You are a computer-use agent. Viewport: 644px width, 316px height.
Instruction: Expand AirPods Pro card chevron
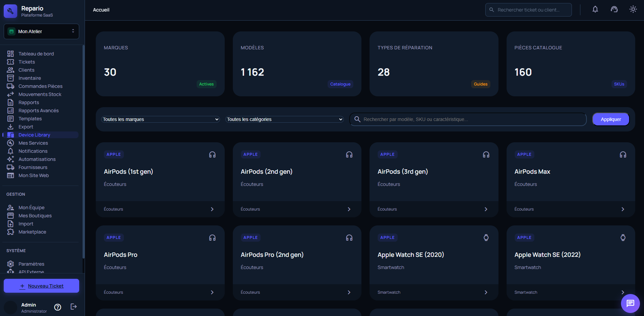point(212,292)
